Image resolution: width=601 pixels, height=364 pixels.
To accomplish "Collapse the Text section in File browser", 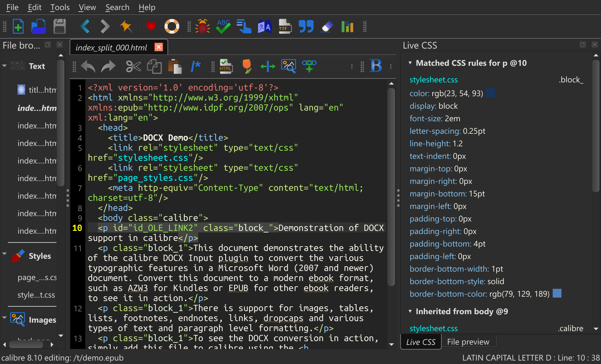I will pos(5,66).
